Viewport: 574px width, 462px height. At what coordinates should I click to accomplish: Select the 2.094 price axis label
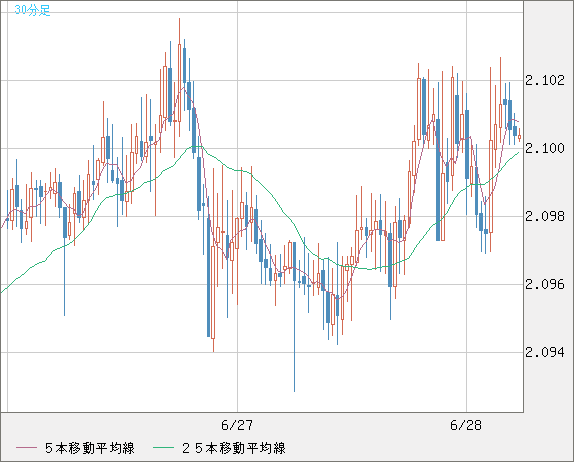pyautogui.click(x=545, y=353)
